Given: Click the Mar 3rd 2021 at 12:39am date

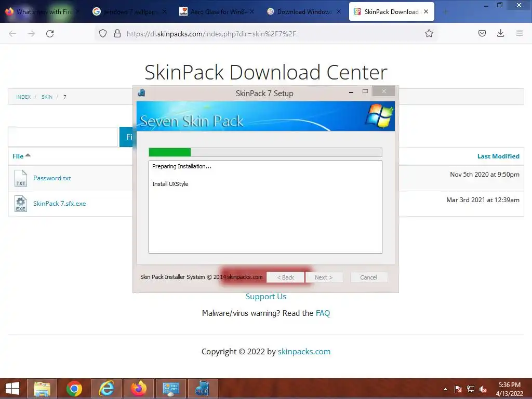Looking at the screenshot, I should pos(483,200).
